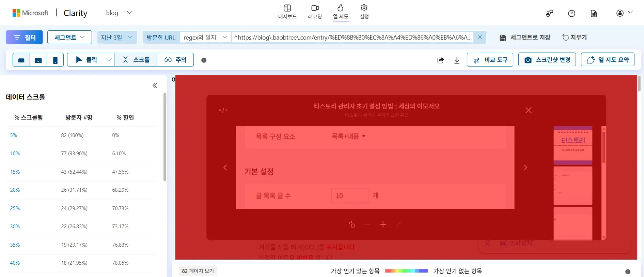644x277 pixels.
Task: Click the share heatmap arrow icon
Action: click(x=440, y=60)
